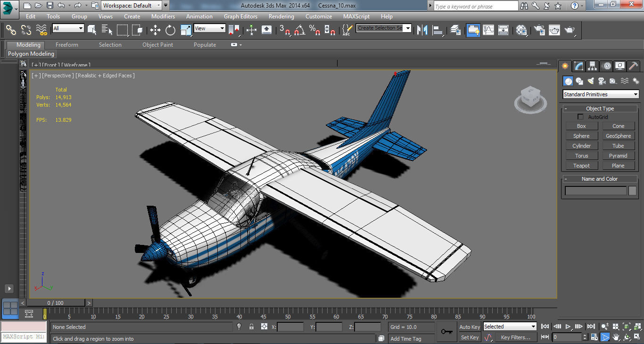Open the Material Editor icon
The image size is (644, 344).
tap(521, 30)
